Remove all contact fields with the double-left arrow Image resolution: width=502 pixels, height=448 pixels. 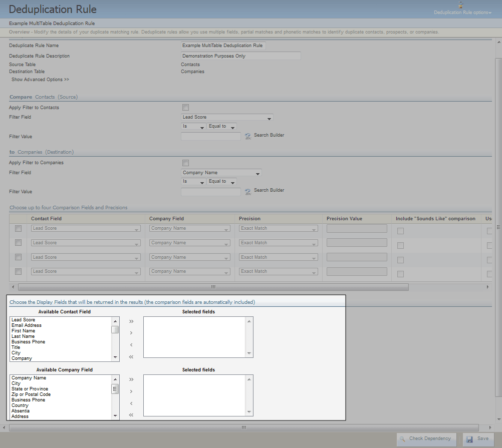tap(131, 357)
